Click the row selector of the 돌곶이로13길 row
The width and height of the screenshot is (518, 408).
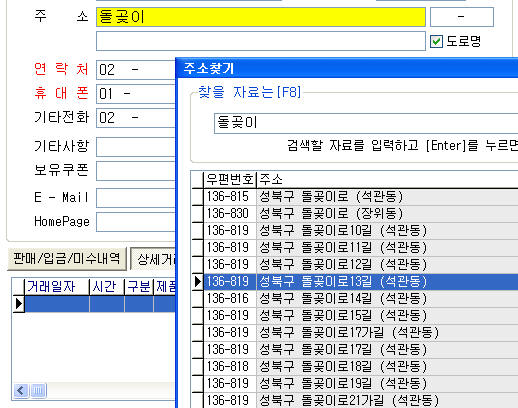pyautogui.click(x=197, y=282)
